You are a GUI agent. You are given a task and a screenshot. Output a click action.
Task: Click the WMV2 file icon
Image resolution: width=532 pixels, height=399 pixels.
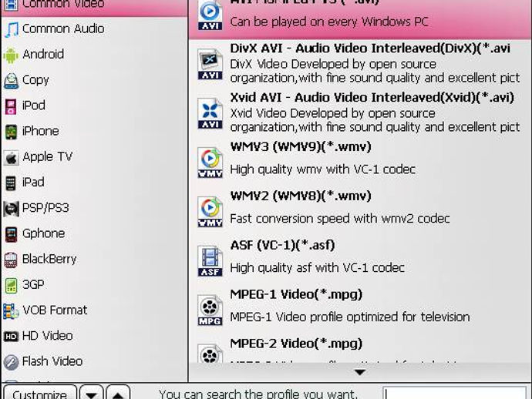click(210, 212)
